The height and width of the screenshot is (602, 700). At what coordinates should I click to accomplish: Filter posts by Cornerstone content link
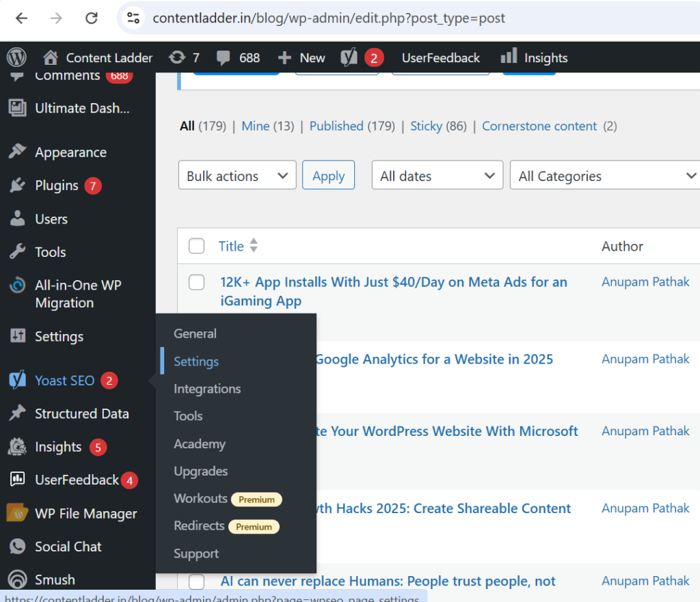click(x=539, y=126)
